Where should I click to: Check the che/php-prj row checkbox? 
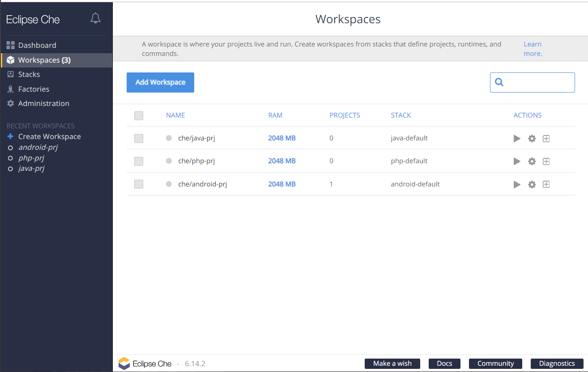click(x=139, y=161)
